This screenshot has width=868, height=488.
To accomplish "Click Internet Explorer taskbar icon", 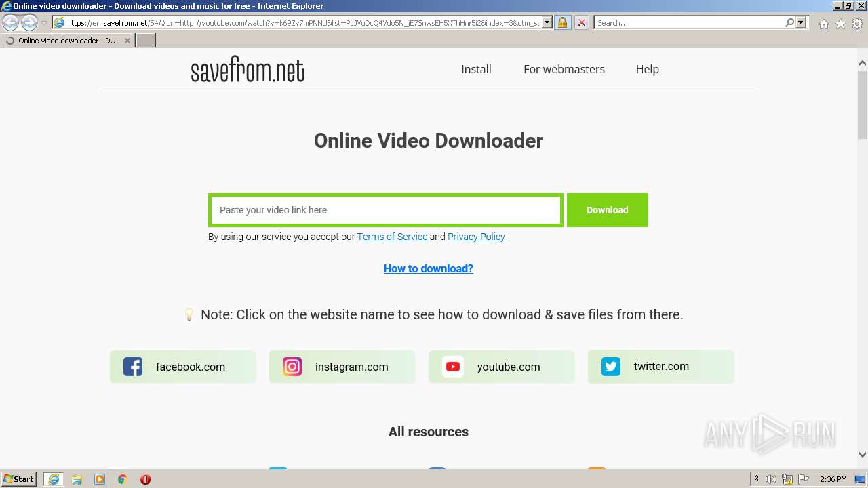I will 54,479.
